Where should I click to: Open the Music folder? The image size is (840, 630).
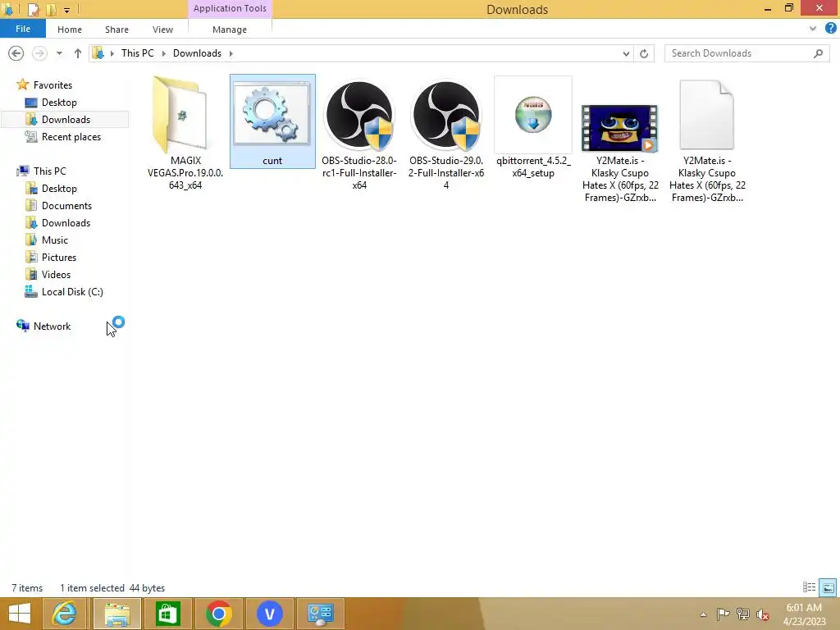[x=55, y=240]
